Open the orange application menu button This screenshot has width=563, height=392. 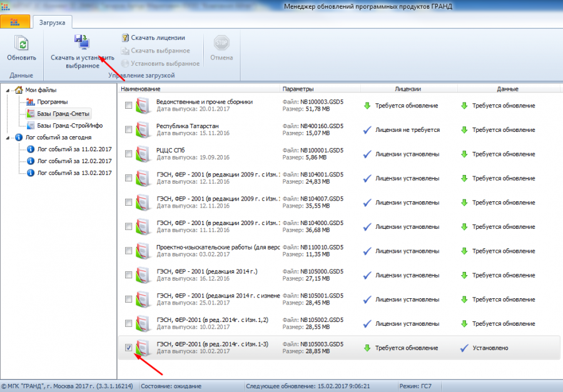pos(15,22)
